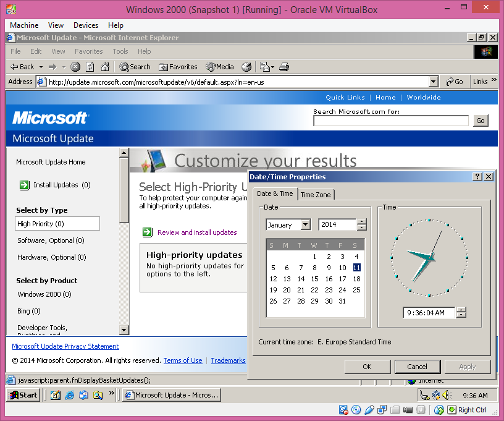Expand the Forward history dropdown arrow
Viewport: 504px width, 421px height.
pos(64,67)
